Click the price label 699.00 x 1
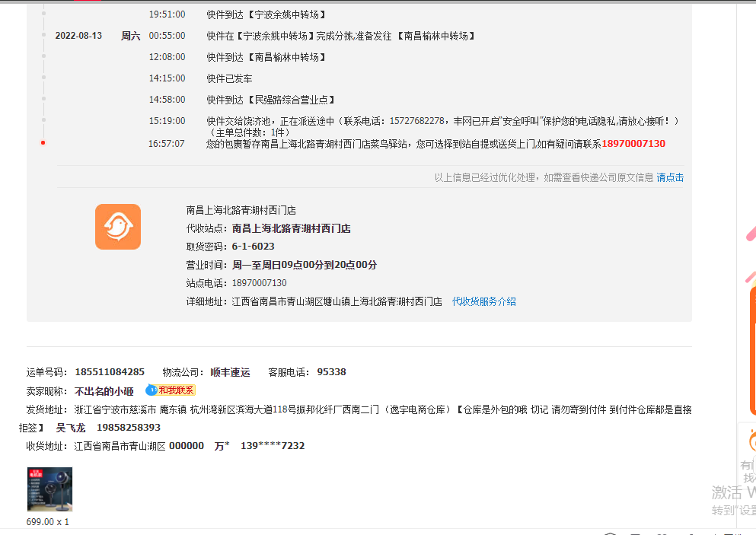This screenshot has height=535, width=756. (48, 522)
